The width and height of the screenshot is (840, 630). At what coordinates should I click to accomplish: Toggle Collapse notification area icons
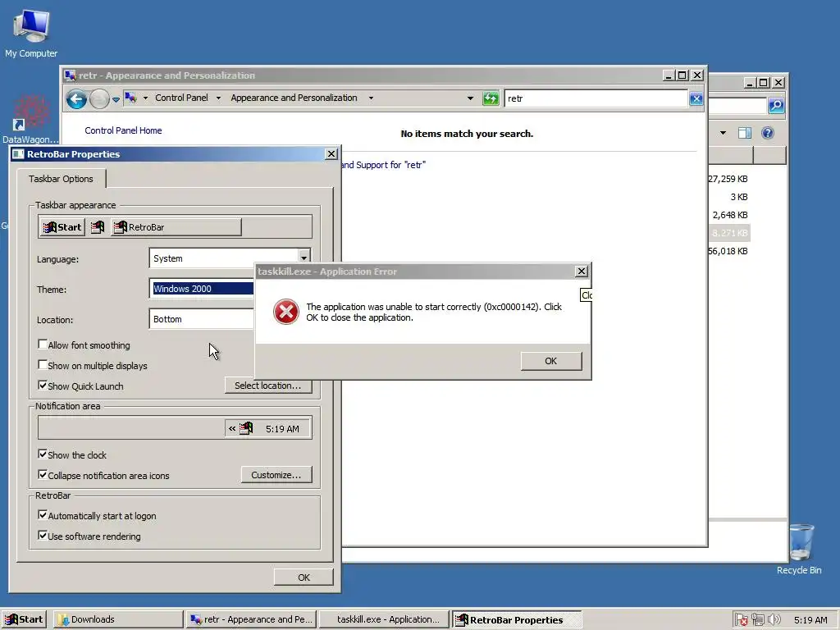(43, 475)
